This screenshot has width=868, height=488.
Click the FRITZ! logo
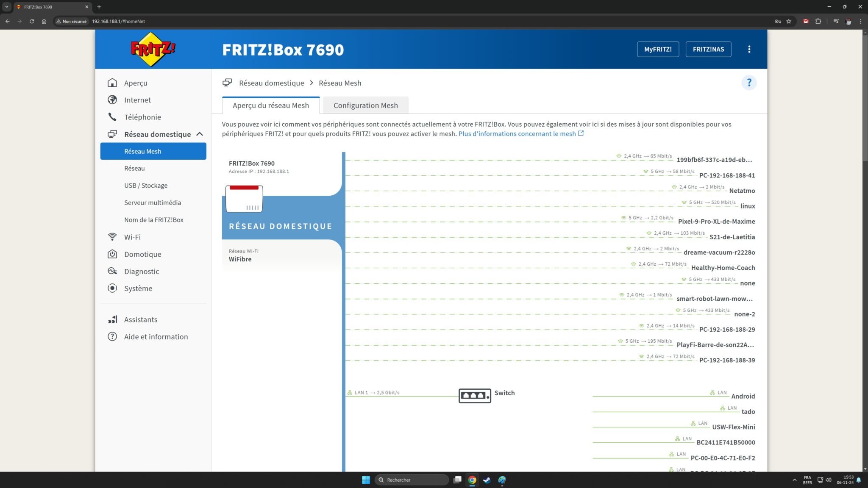click(x=153, y=50)
